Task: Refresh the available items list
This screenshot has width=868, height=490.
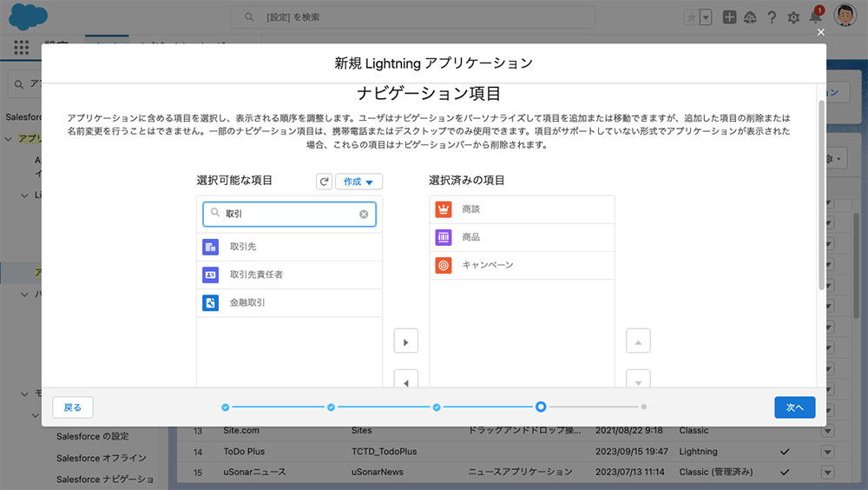Action: [324, 182]
